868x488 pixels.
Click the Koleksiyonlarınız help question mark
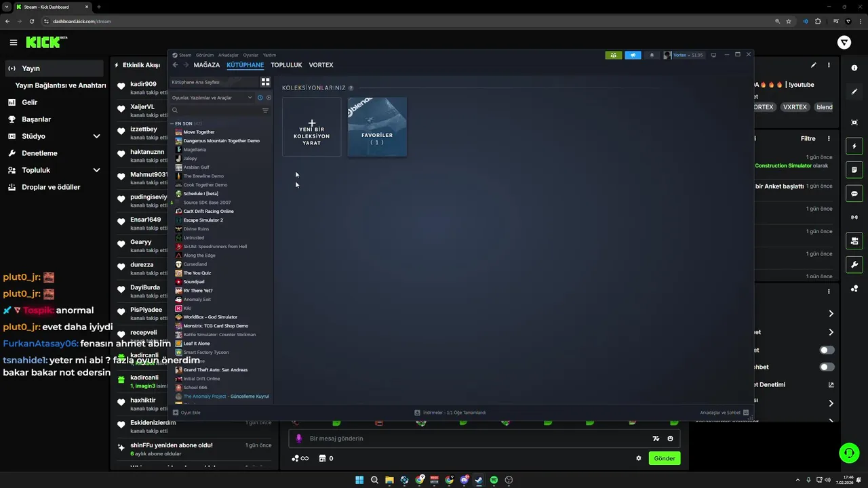coord(351,88)
